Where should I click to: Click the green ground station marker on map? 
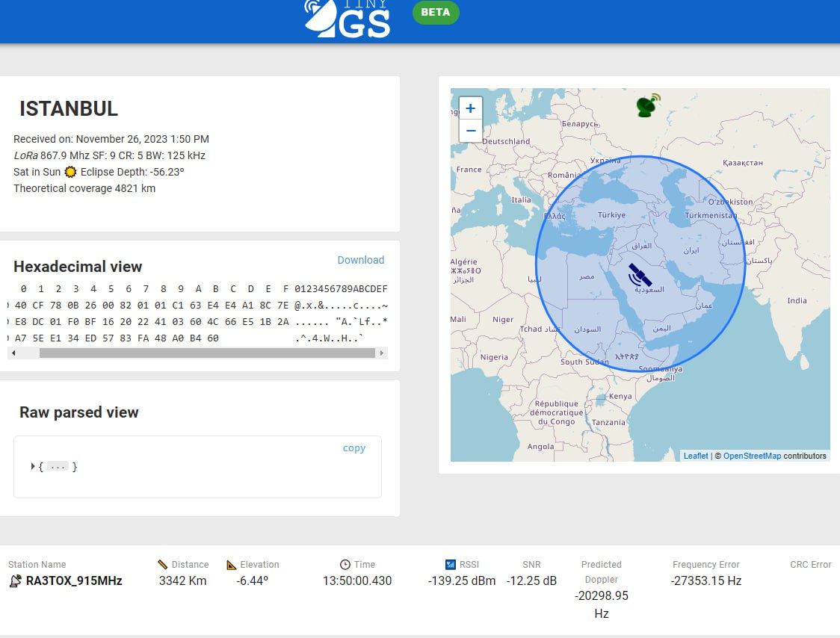coord(648,105)
